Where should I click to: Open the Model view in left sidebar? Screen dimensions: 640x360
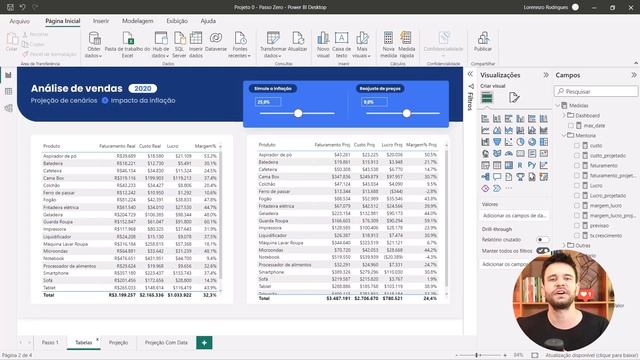coord(8,108)
